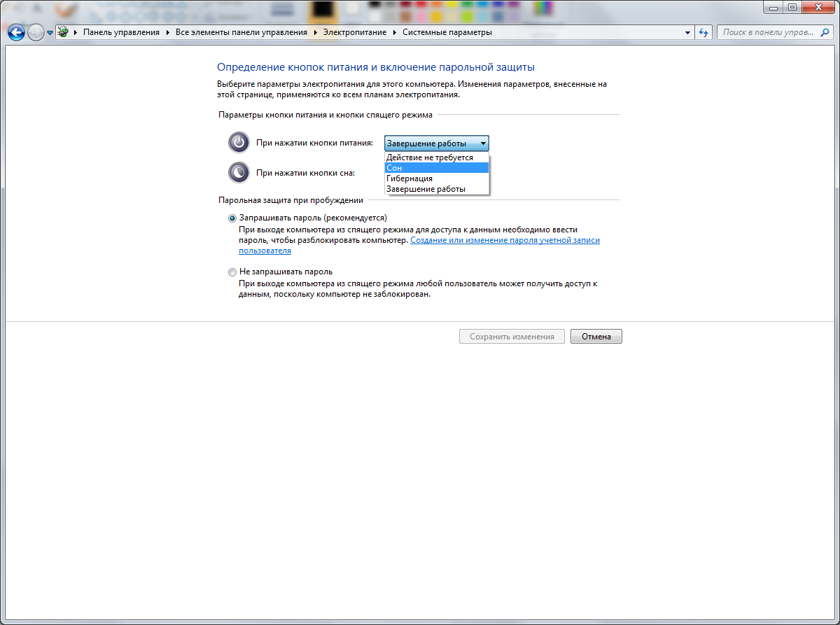
Task: Open «Все элементы панели управления» breadcrumb
Action: click(x=241, y=32)
